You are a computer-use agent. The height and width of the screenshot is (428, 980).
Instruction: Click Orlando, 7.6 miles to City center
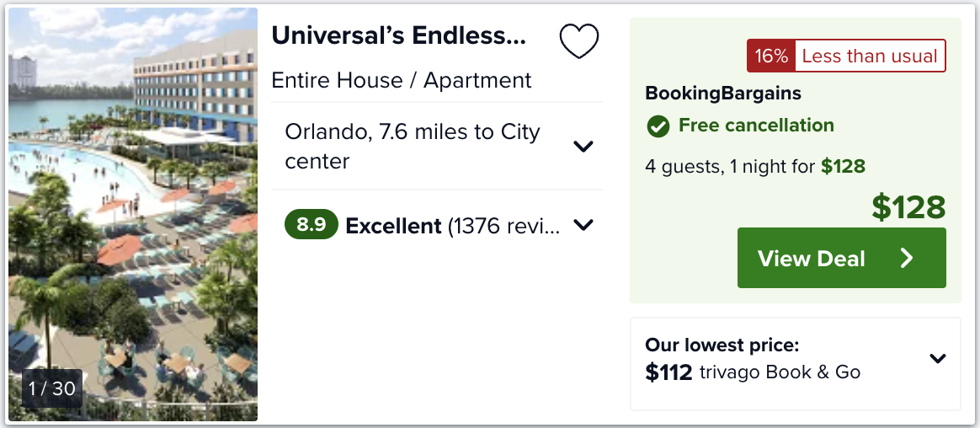[413, 147]
